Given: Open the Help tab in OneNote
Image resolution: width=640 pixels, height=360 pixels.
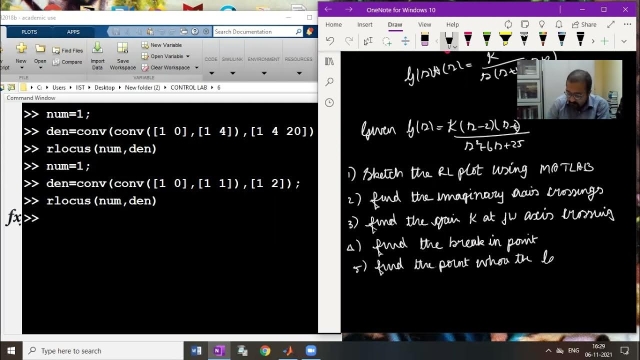Looking at the screenshot, I should point(452,24).
